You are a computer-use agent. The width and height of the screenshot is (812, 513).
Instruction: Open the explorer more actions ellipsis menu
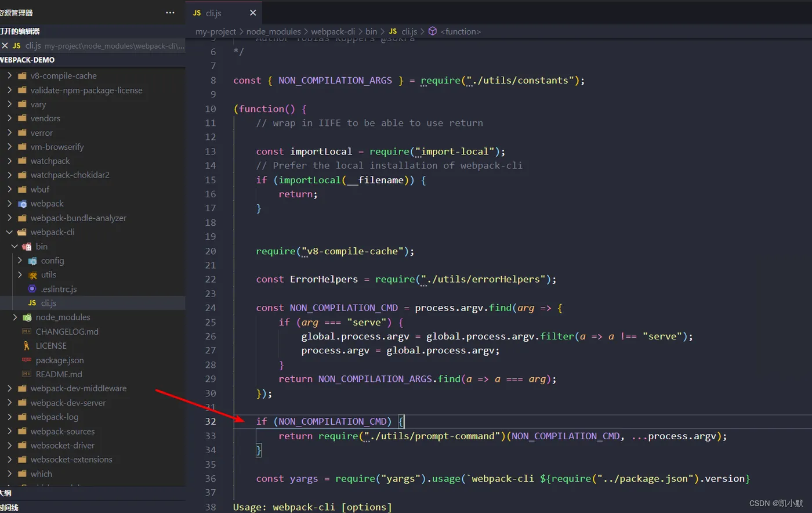[170, 13]
